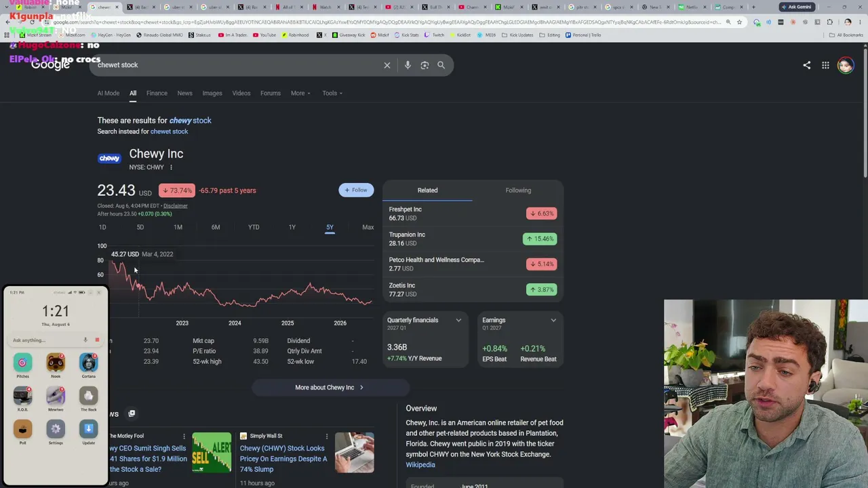Open the Twitch bookmark

[x=434, y=35]
